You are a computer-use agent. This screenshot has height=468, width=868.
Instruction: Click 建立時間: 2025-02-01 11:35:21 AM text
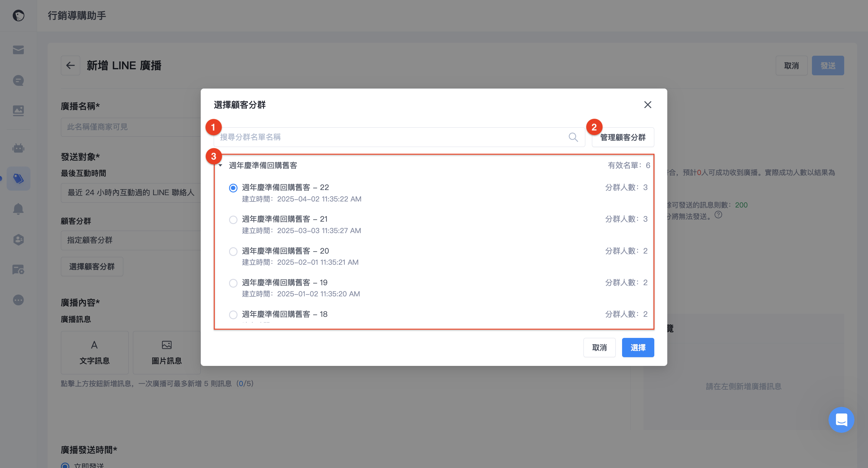pyautogui.click(x=300, y=262)
